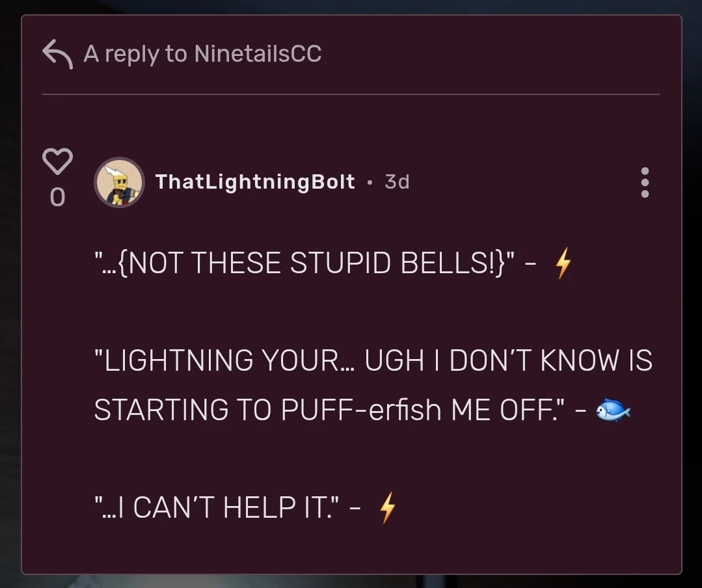Image resolution: width=702 pixels, height=588 pixels.
Task: Click the 'A reply to NinetailsCC' link
Action: [202, 53]
